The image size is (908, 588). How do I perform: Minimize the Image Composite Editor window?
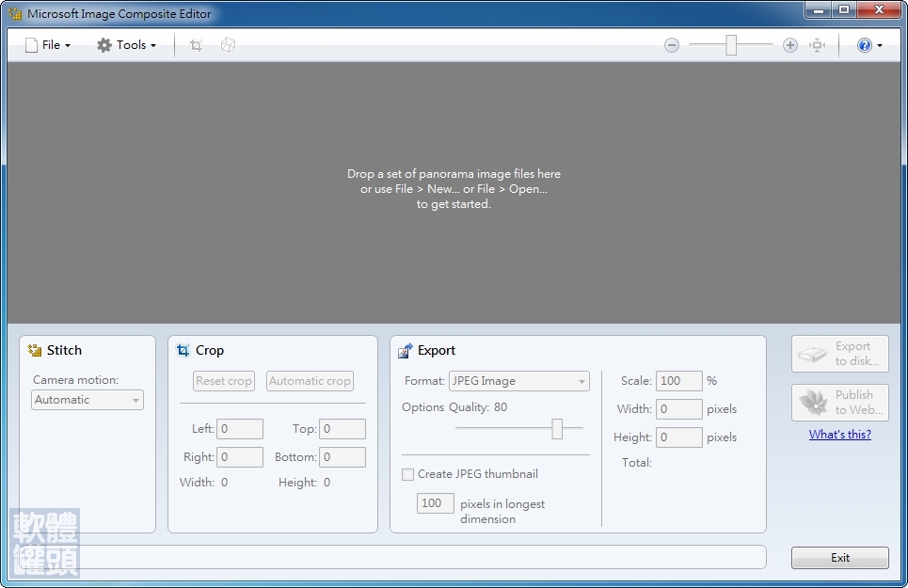[x=819, y=9]
